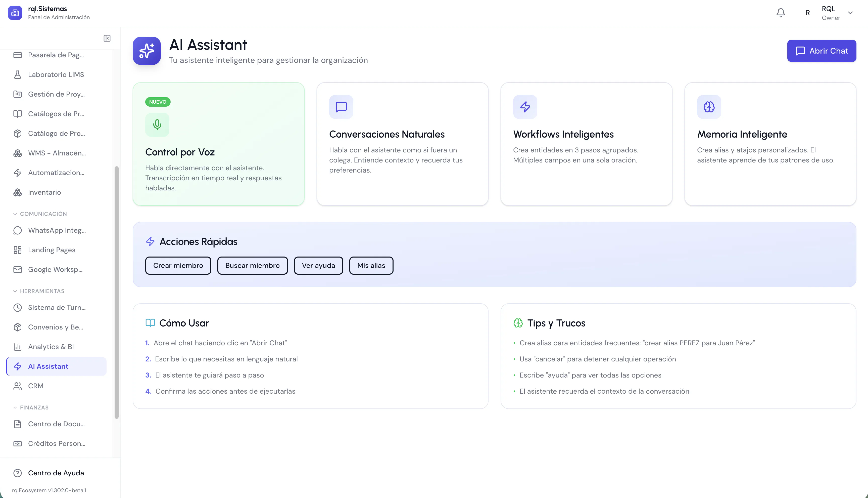Image resolution: width=868 pixels, height=498 pixels.
Task: Click the brain icon in Memoria Inteligente
Action: (709, 107)
